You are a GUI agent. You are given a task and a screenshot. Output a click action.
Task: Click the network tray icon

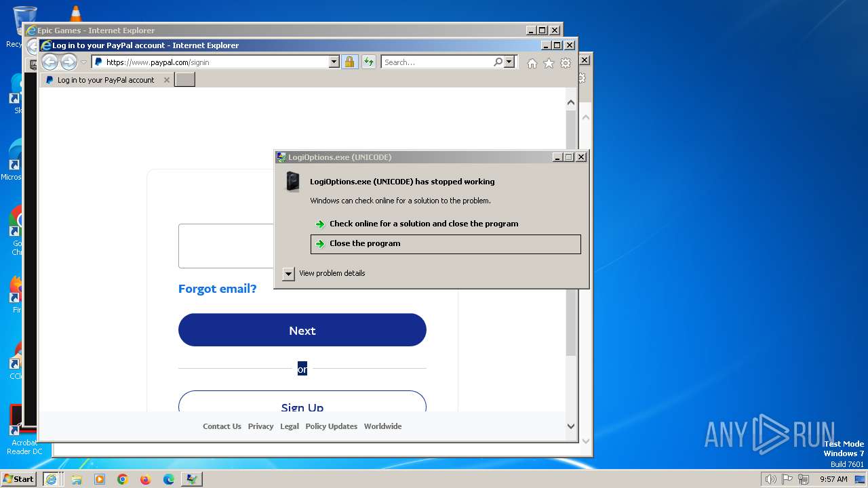804,479
